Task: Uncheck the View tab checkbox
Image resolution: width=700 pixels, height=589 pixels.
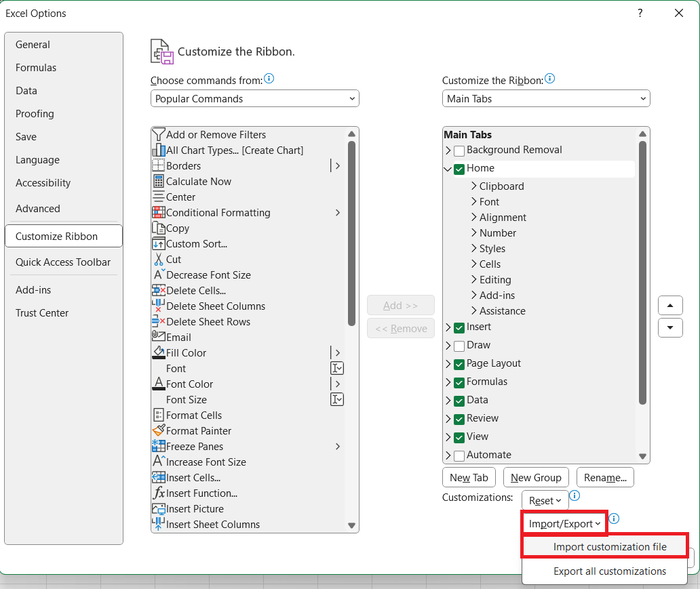Action: [459, 438]
